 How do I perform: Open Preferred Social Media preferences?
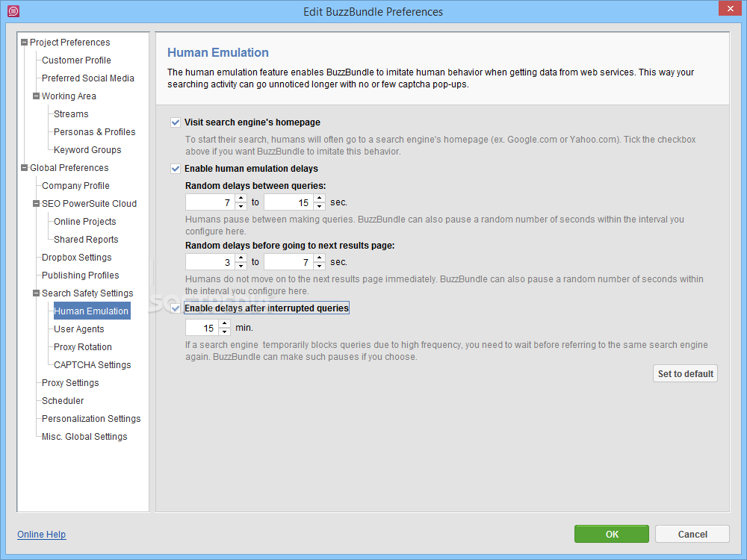tap(87, 78)
